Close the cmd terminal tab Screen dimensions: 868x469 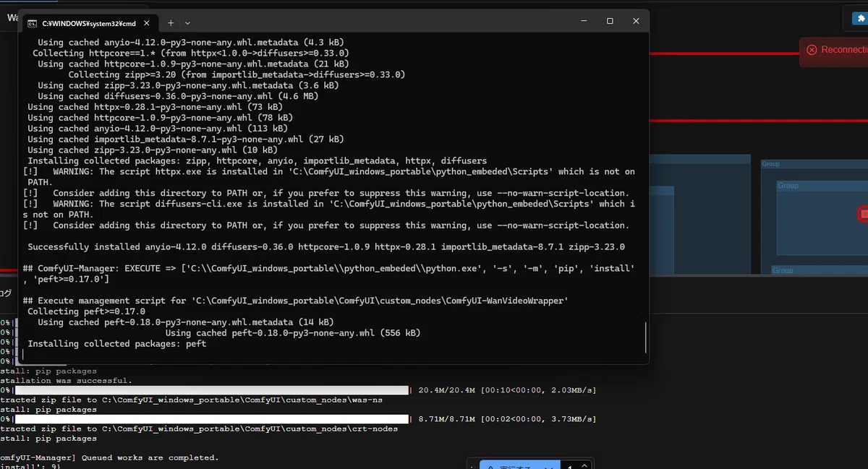tap(146, 23)
